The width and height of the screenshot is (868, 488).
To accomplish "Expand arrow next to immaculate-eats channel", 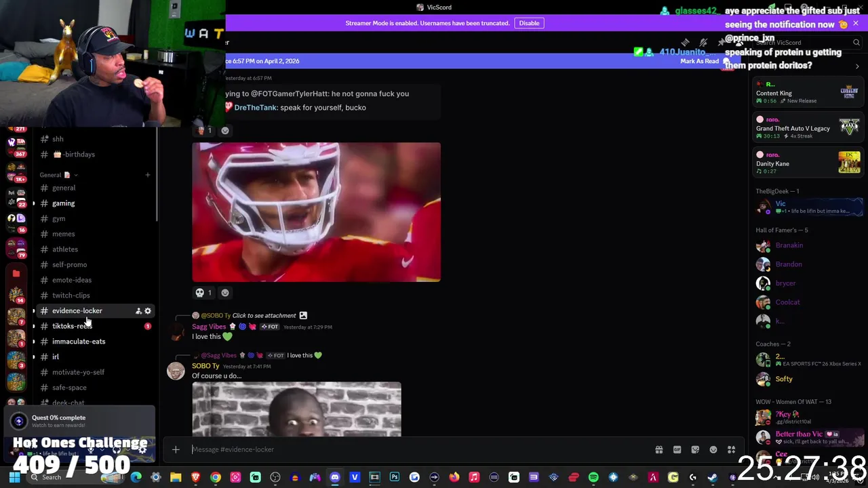I will pos(34,342).
